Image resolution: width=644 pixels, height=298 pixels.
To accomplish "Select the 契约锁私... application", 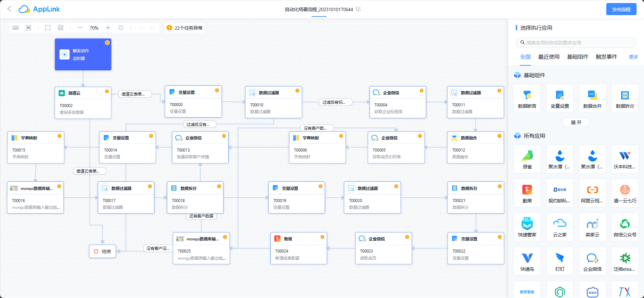I will pyautogui.click(x=560, y=193).
